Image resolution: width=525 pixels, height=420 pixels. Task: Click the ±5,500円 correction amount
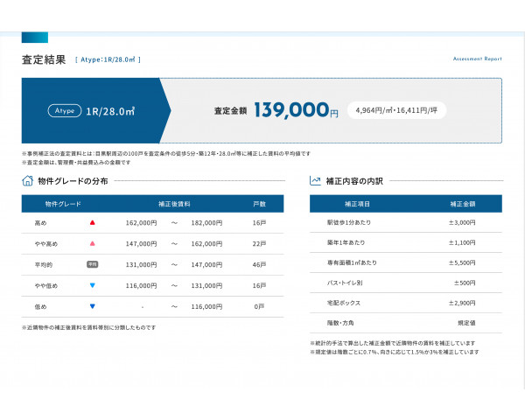point(462,262)
